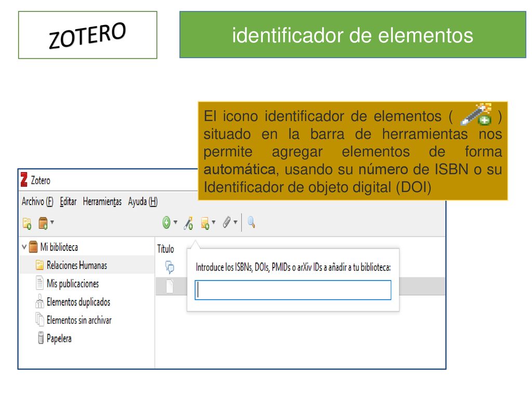Click the Add Item by Identifier wand icon
532x399 pixels.
pyautogui.click(x=188, y=223)
